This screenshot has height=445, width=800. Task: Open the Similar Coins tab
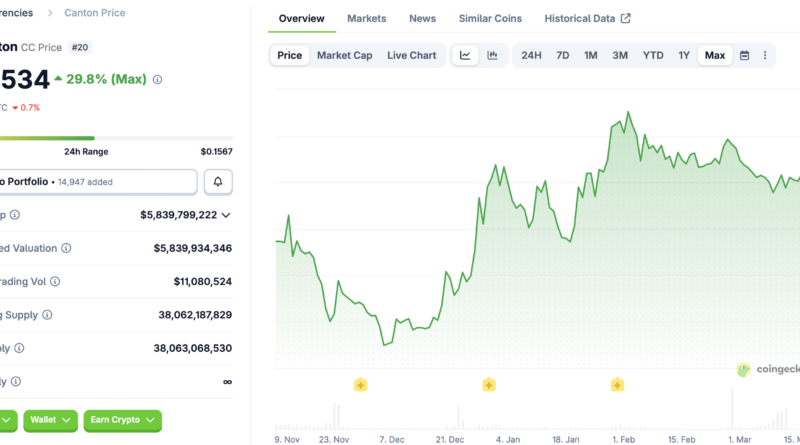pos(490,19)
